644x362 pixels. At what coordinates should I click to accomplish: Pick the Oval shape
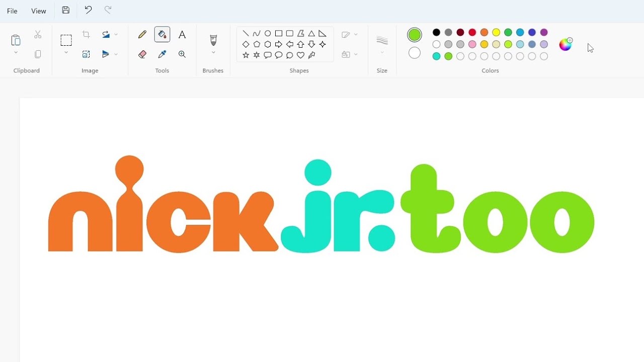click(268, 34)
